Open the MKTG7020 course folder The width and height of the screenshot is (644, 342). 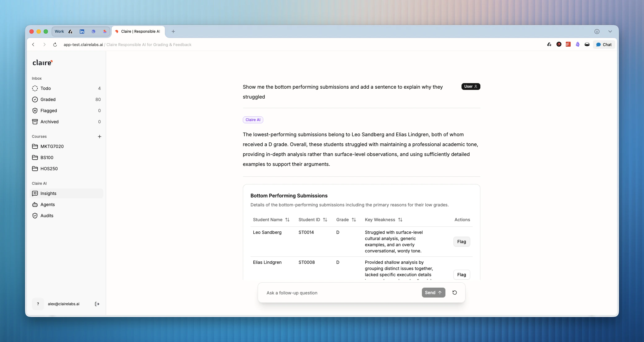click(52, 146)
